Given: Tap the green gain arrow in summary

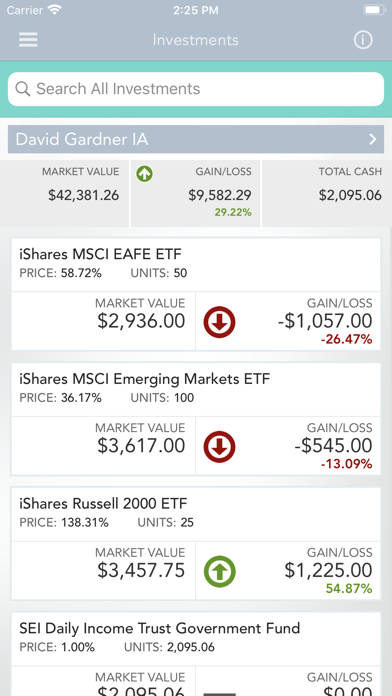Looking at the screenshot, I should point(145,174).
